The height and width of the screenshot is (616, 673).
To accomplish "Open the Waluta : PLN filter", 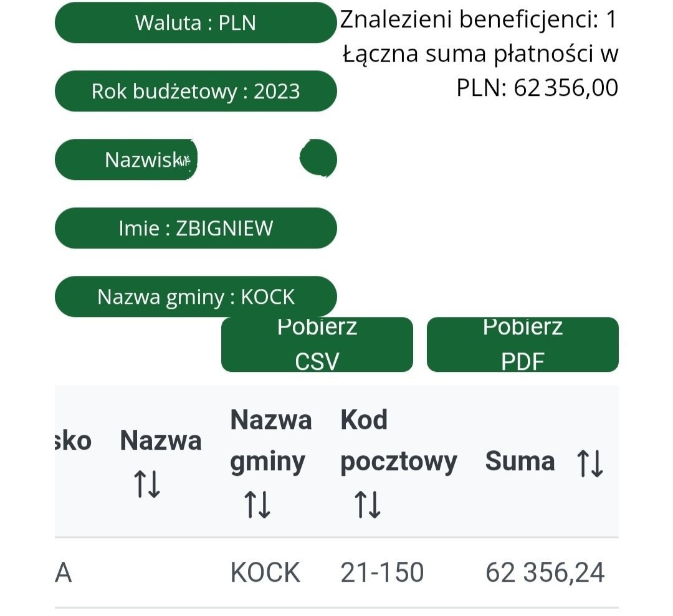I will [196, 23].
